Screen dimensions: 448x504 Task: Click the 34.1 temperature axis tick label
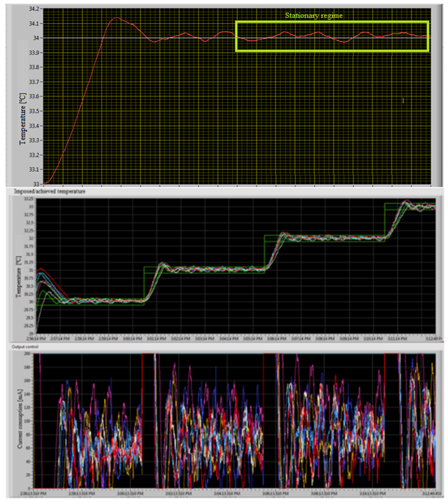tap(34, 24)
